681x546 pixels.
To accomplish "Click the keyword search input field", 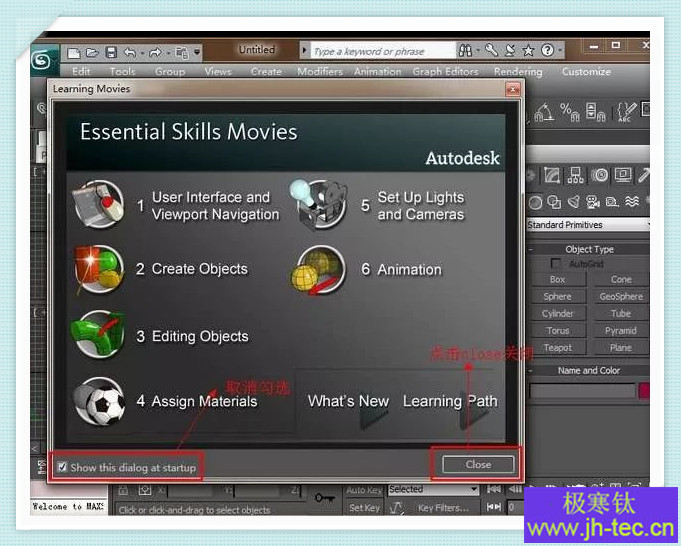I will 383,51.
